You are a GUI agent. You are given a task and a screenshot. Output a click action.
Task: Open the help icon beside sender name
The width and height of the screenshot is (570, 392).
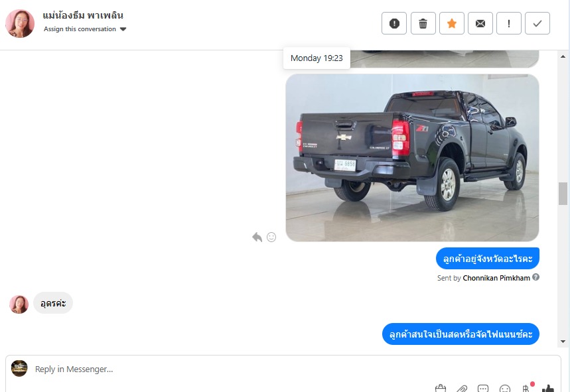point(536,277)
